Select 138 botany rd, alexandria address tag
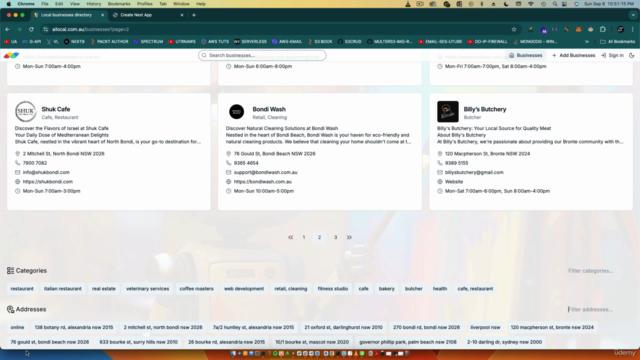 coord(74,327)
